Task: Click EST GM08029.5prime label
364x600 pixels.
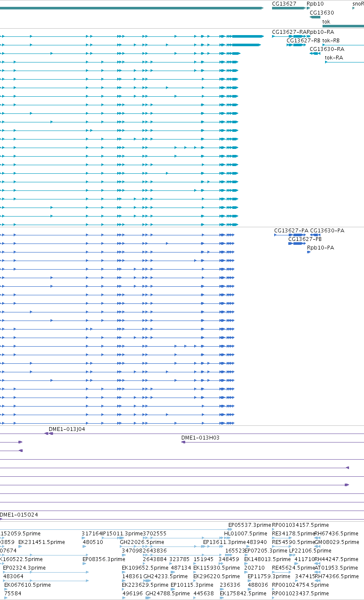Action: pyautogui.click(x=337, y=542)
